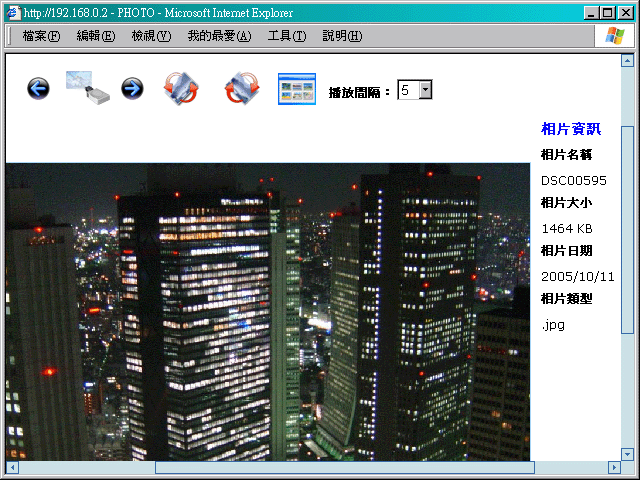
Task: Click the 相片類型 label
Action: [566, 299]
